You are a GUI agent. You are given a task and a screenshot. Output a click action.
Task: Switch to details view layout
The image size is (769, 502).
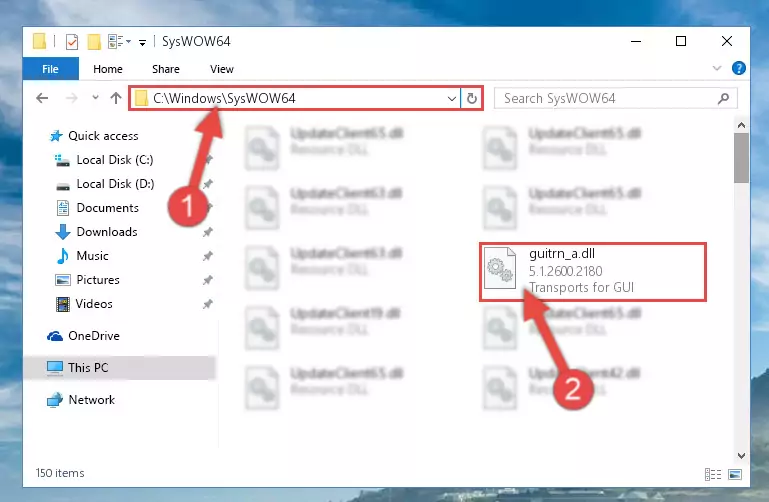pyautogui.click(x=713, y=474)
